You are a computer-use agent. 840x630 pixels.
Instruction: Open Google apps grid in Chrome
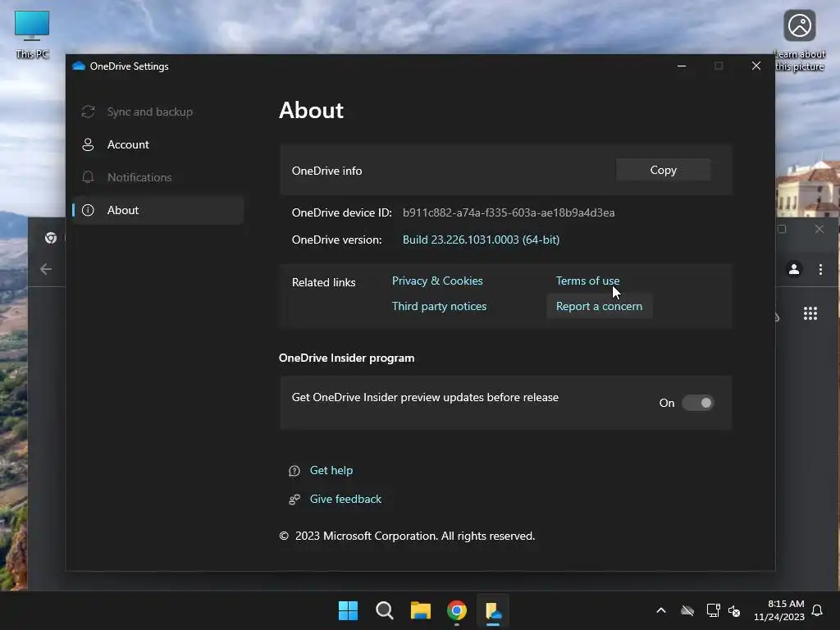click(810, 313)
